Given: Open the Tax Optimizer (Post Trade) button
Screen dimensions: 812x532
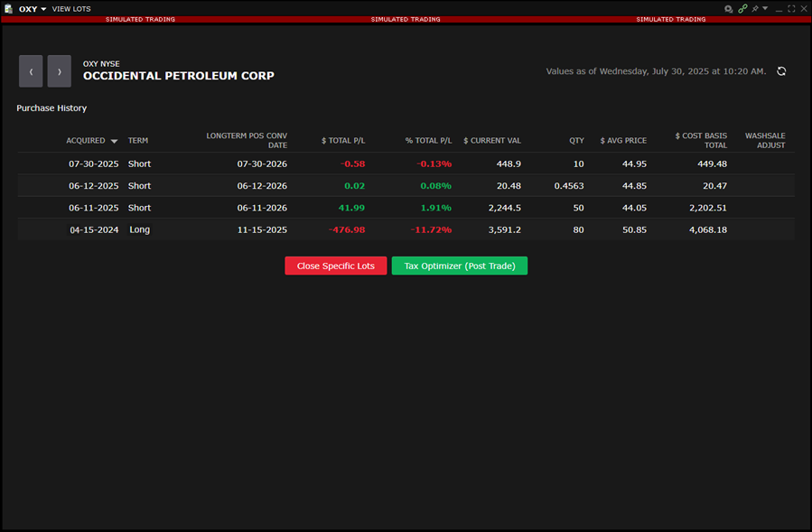Looking at the screenshot, I should pos(459,266).
